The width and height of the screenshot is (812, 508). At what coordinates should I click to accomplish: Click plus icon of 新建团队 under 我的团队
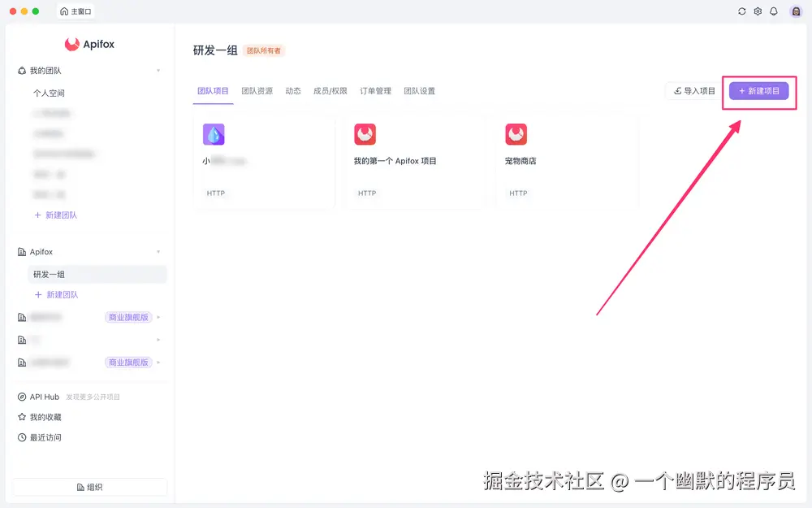click(x=38, y=215)
